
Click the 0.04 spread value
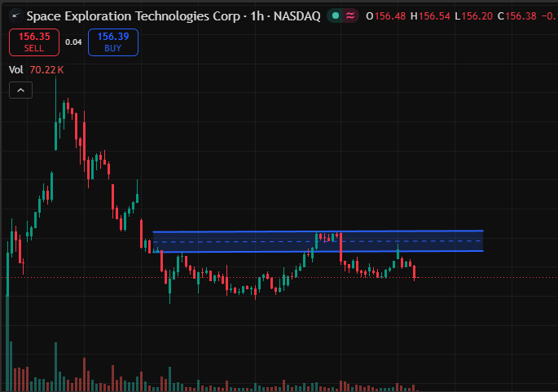tap(73, 42)
